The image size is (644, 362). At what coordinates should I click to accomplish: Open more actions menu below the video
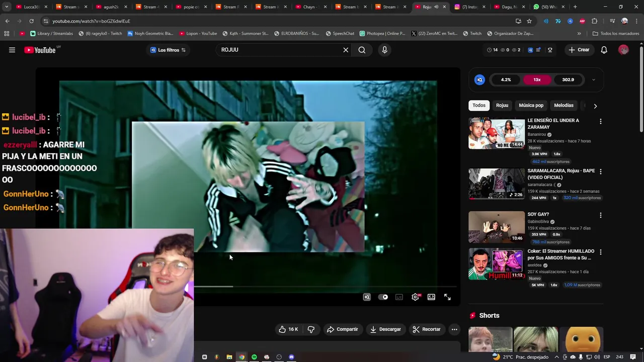point(454,329)
